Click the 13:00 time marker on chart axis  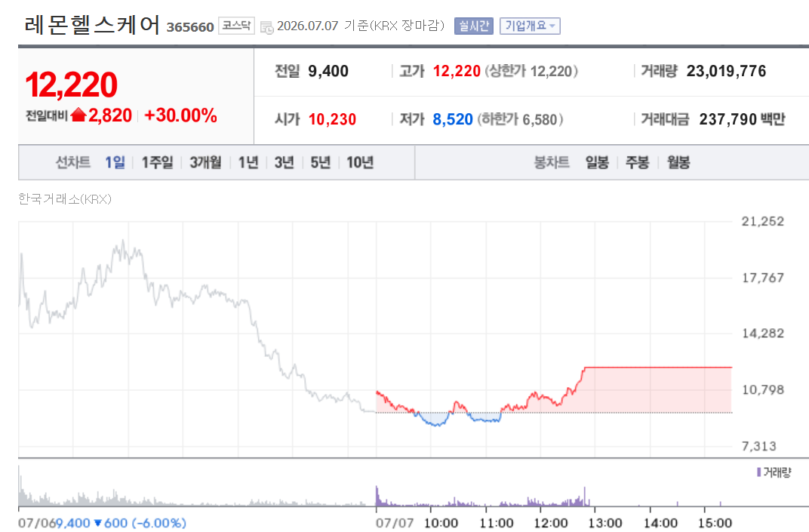[x=605, y=523]
